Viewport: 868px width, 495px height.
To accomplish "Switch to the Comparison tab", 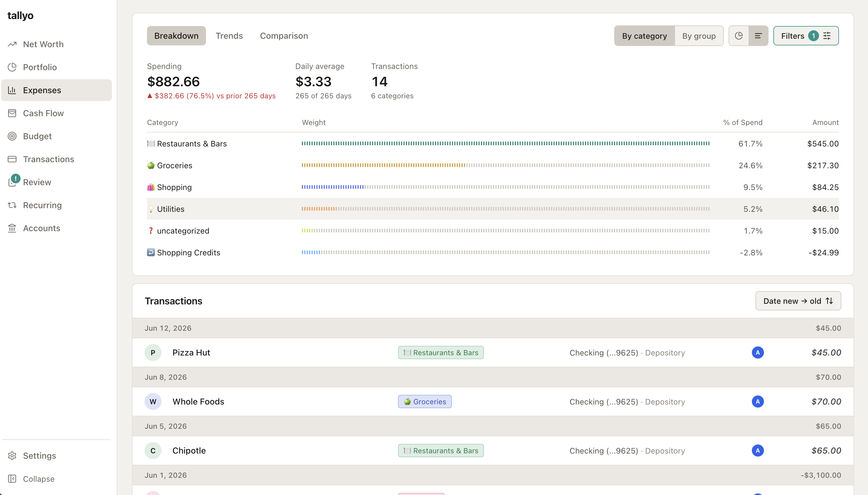I will (x=284, y=36).
